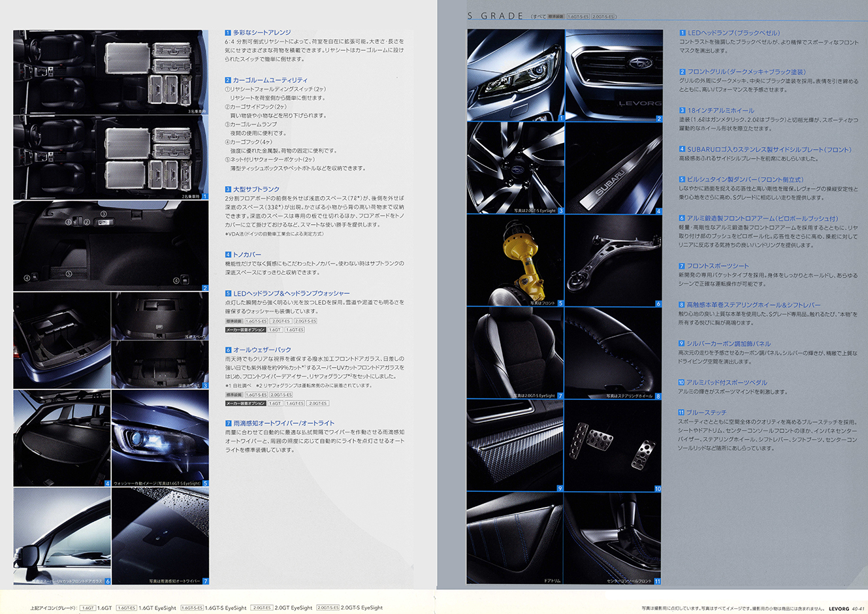868x614 pixels.
Task: Select the トノカバー heading
Action: [243, 255]
